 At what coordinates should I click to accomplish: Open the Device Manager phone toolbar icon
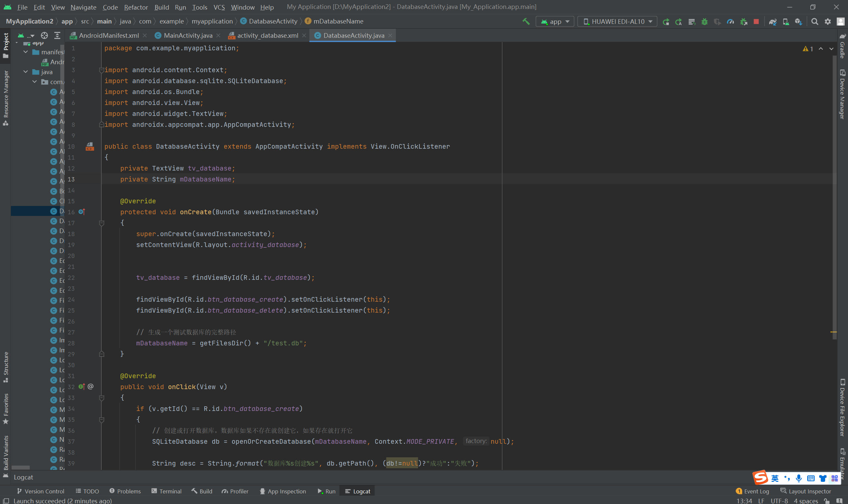[x=785, y=22]
